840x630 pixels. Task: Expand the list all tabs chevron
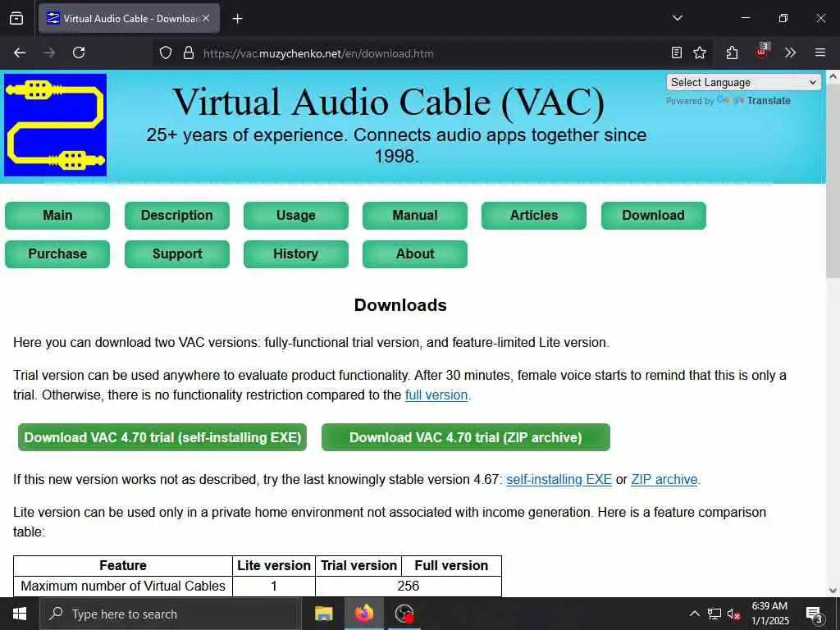677,18
